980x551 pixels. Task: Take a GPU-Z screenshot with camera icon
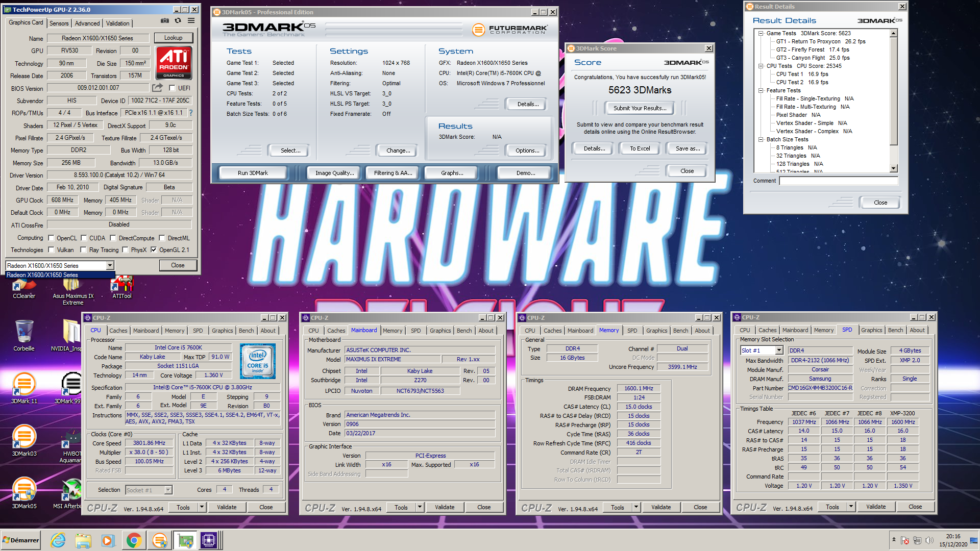tap(164, 21)
